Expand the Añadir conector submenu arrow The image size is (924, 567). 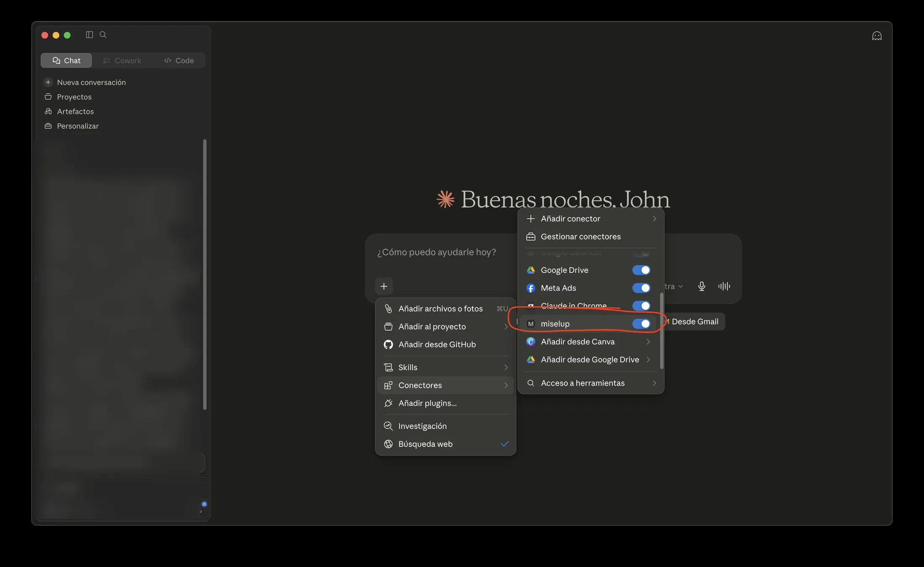[654, 219]
